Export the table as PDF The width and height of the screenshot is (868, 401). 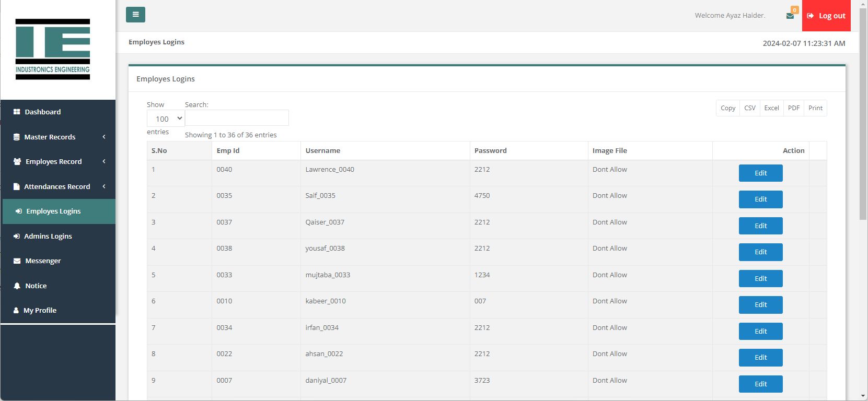pyautogui.click(x=793, y=108)
